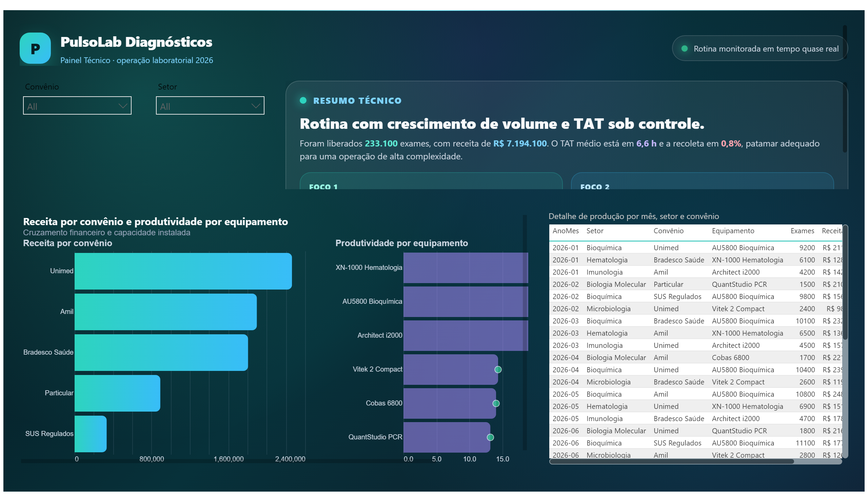
Task: Click 'Imunologia' cell in 2026-05 row
Action: click(x=604, y=418)
